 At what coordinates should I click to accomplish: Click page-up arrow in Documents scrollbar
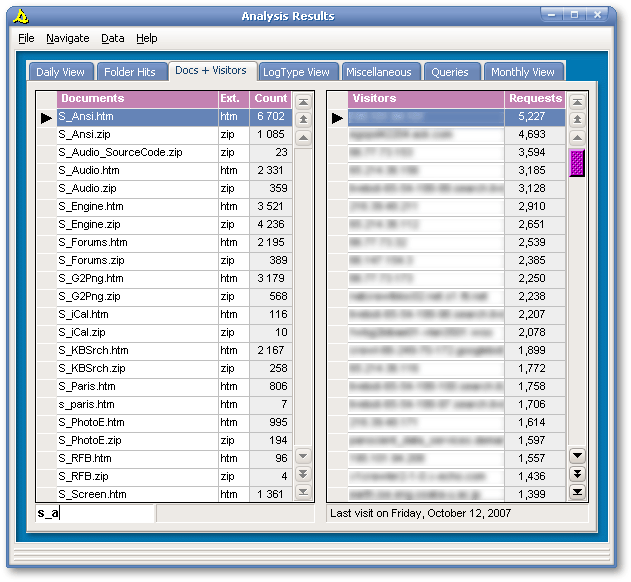point(303,119)
